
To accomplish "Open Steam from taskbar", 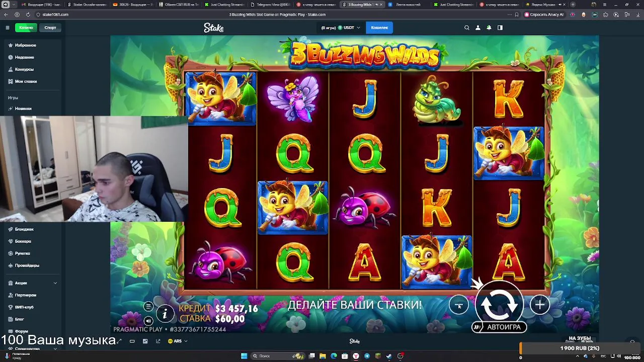I will 389,356.
